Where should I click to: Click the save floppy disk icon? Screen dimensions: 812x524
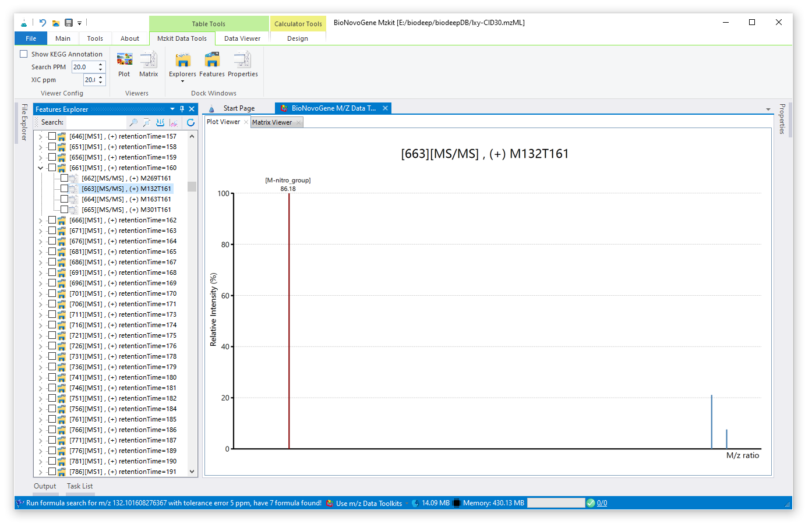[x=69, y=23]
